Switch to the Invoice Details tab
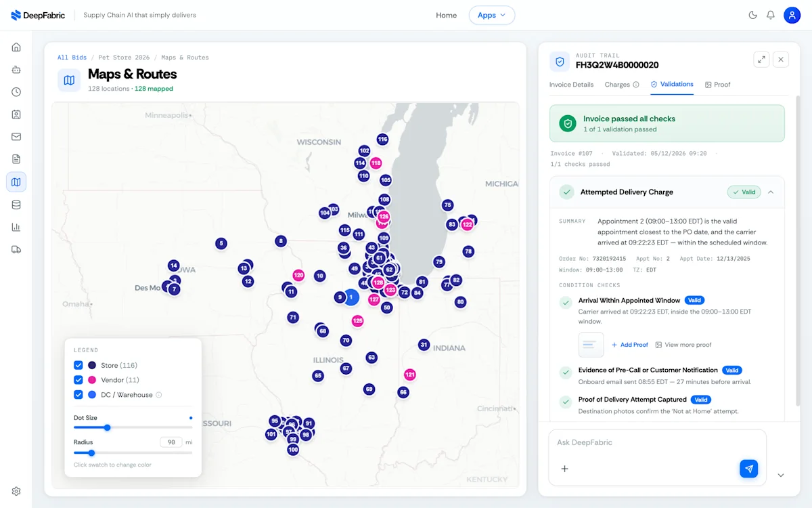The width and height of the screenshot is (812, 508). [572, 85]
